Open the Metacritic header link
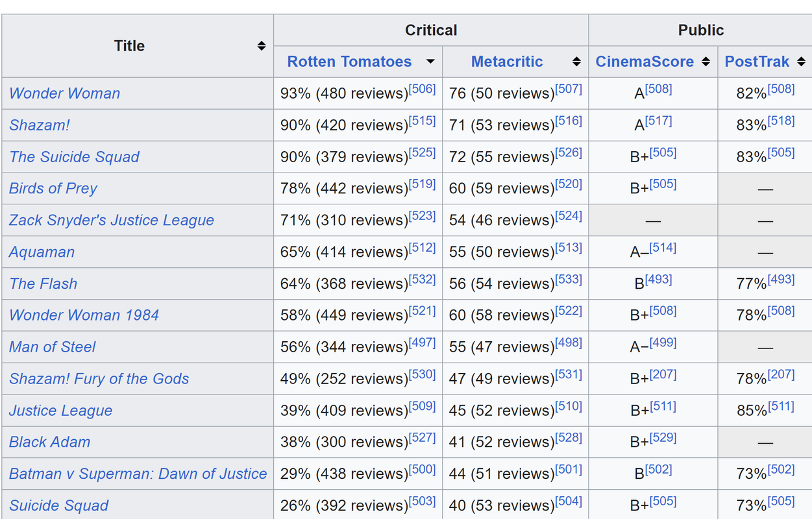The height and width of the screenshot is (519, 812). click(x=507, y=62)
